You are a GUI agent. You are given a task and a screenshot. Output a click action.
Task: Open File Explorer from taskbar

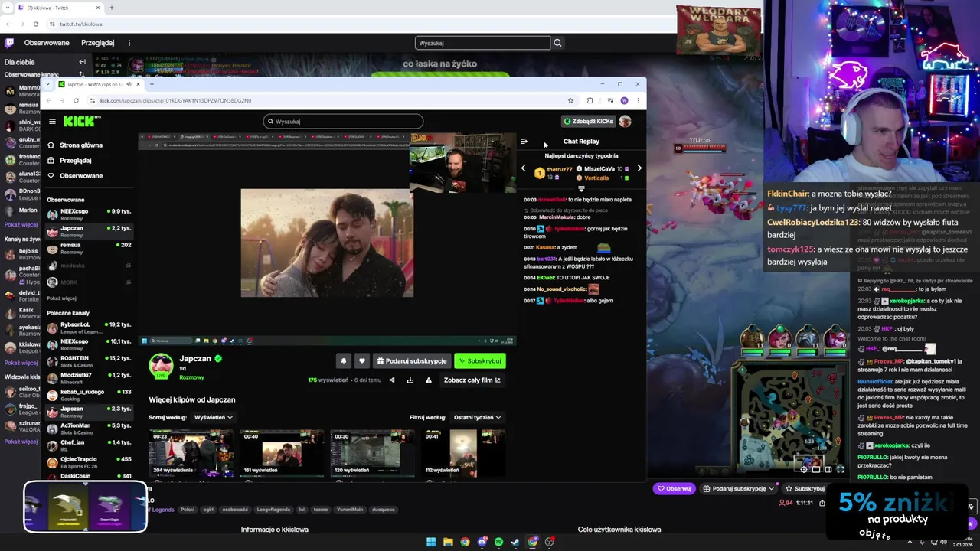pos(448,542)
